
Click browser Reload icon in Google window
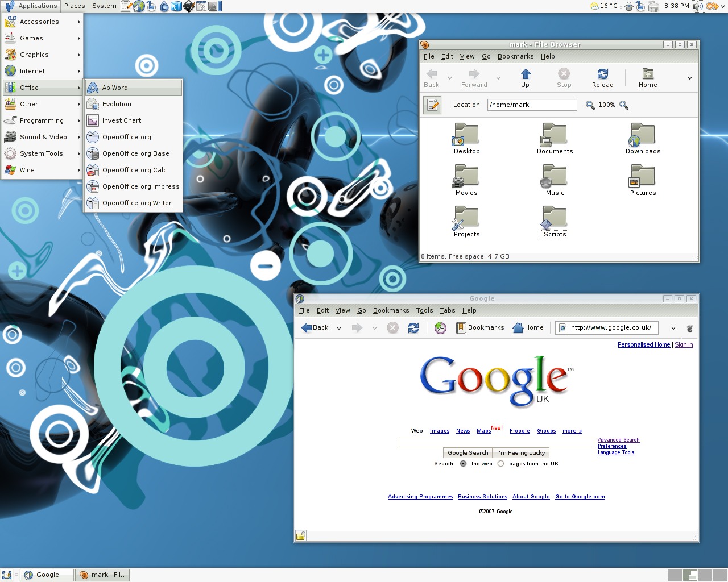(x=413, y=328)
